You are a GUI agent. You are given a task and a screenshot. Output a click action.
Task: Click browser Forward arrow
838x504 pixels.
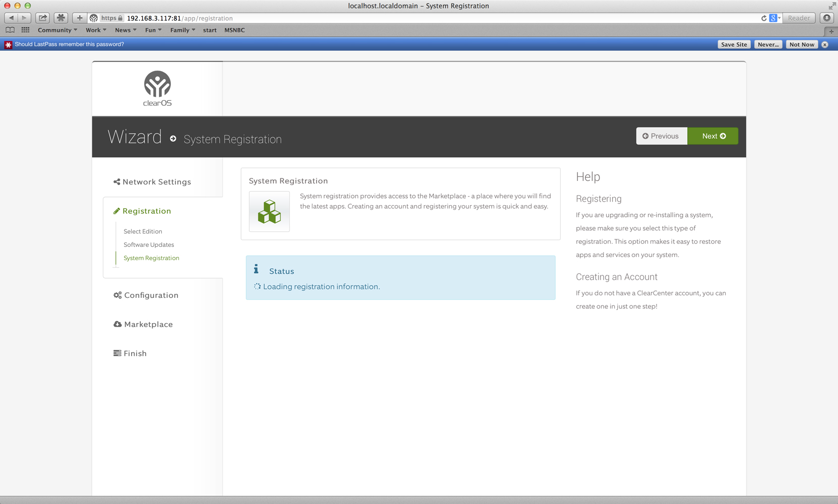pyautogui.click(x=24, y=18)
